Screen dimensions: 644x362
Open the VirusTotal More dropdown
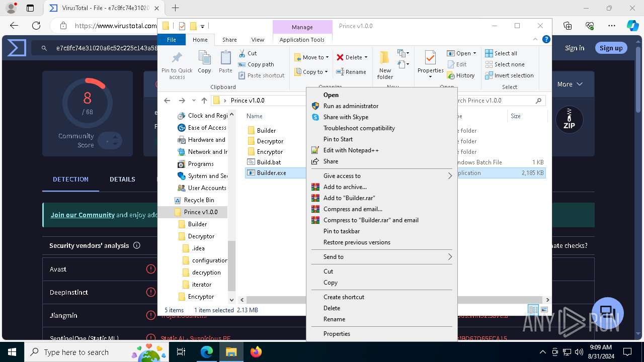[x=570, y=84]
